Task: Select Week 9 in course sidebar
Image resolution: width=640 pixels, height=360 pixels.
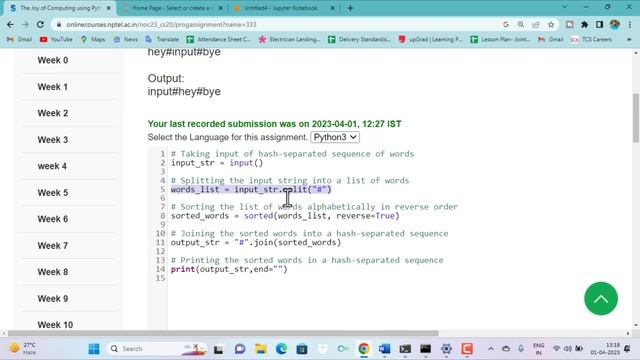Action: tap(53, 299)
